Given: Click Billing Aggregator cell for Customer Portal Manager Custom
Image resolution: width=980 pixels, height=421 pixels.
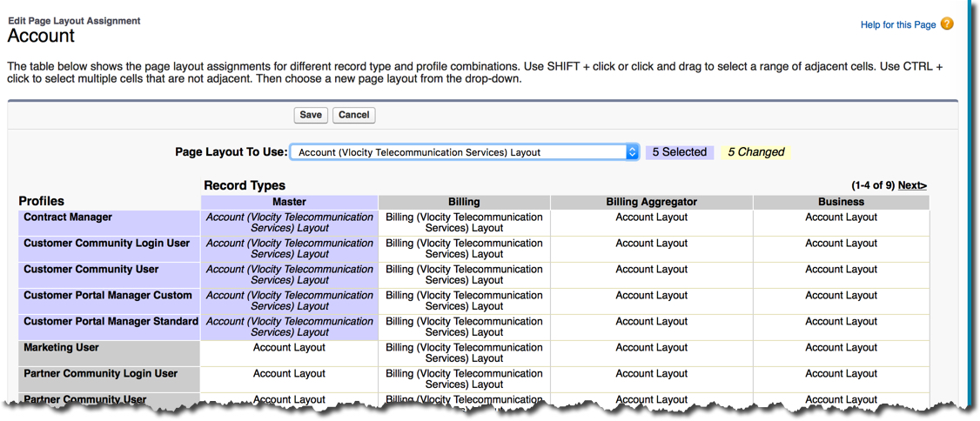Looking at the screenshot, I should [x=651, y=300].
